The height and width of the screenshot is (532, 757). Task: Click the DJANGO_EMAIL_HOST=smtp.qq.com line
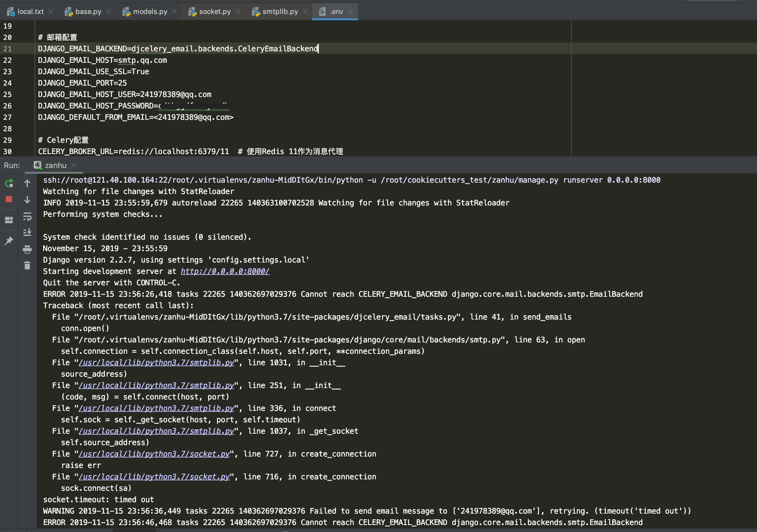[x=102, y=60]
